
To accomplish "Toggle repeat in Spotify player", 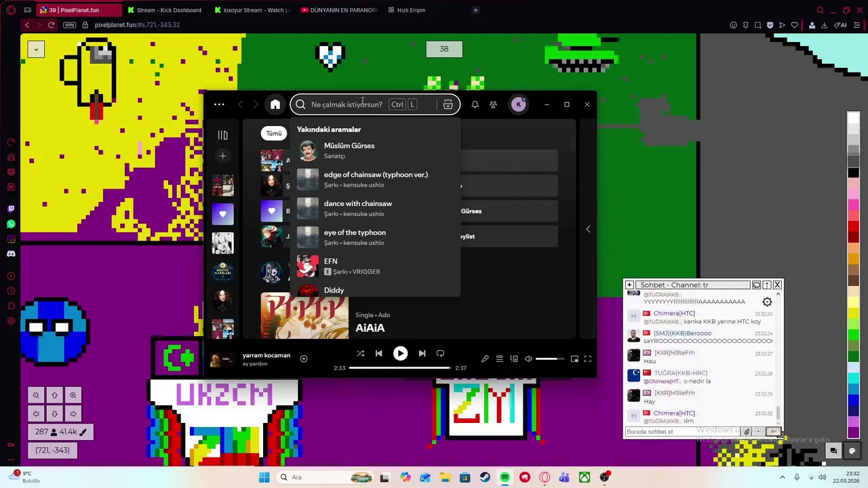I will click(x=440, y=353).
